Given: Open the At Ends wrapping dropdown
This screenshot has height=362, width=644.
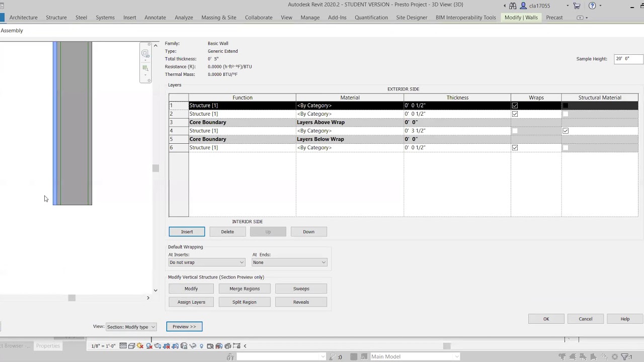Looking at the screenshot, I should 289,262.
